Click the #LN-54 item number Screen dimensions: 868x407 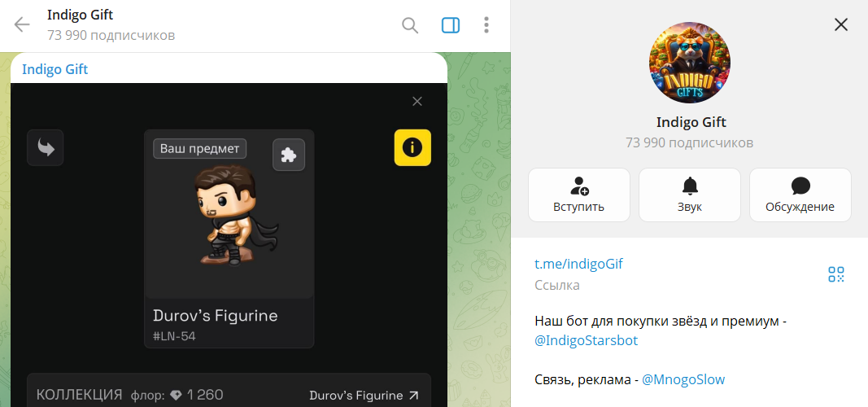[174, 336]
